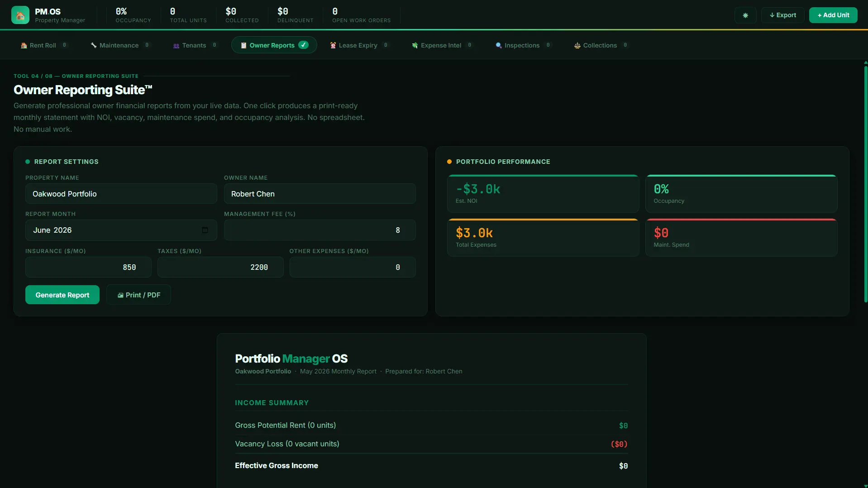Click the Portfolio Manager OS report title
868x488 pixels.
[x=291, y=359]
